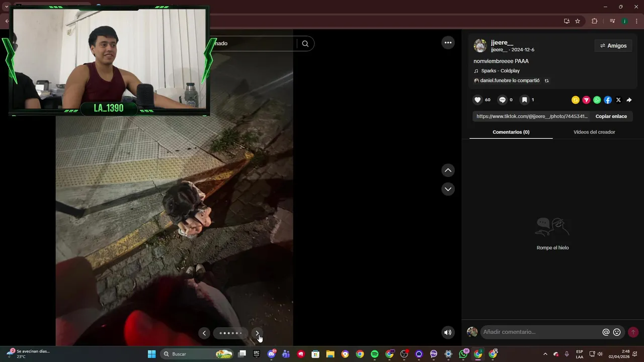
Task: Open jjeere__ profile avatar
Action: point(480,46)
